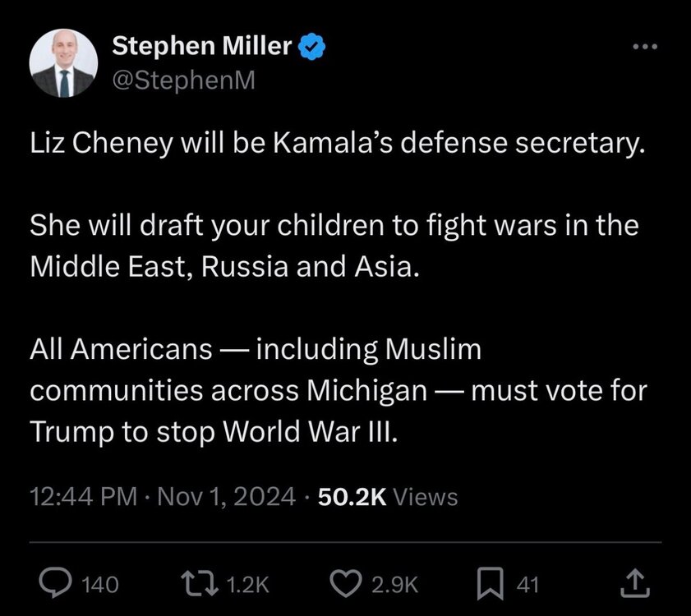
Task: Click the 2.9K likes count
Action: tap(397, 585)
